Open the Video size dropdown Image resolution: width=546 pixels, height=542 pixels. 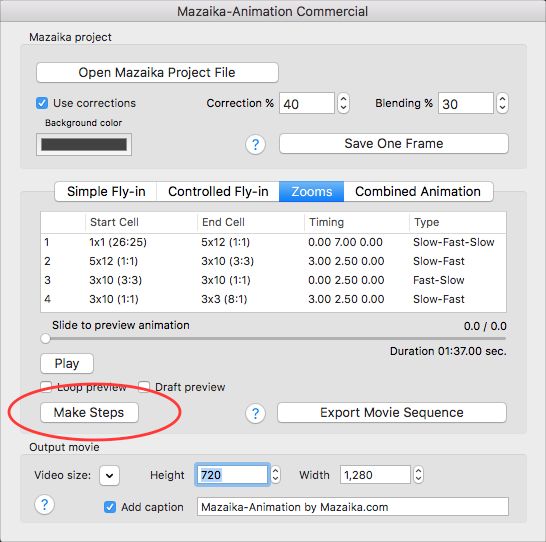click(109, 475)
